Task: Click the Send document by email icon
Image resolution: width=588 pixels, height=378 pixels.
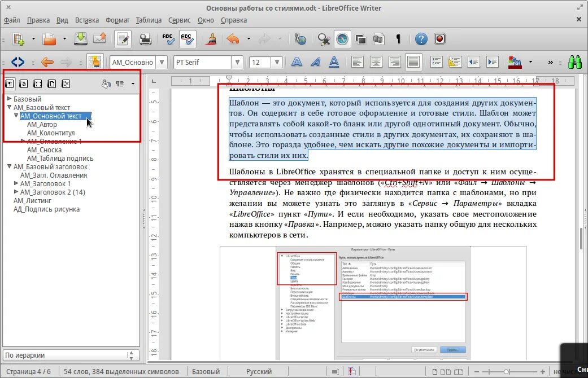Action: (100, 39)
